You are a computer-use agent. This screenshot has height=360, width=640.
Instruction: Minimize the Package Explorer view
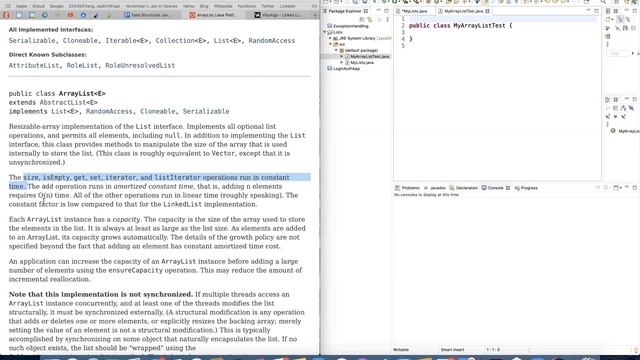click(378, 11)
